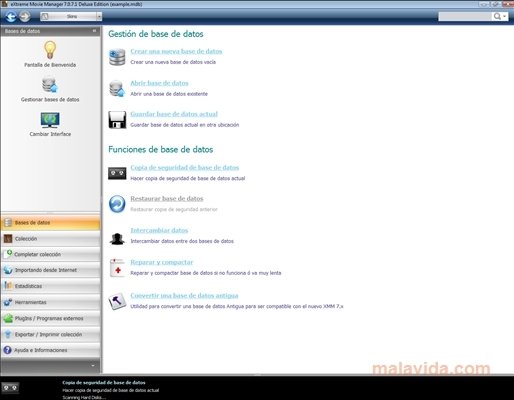Click the Funciones de base de datos heading
The height and width of the screenshot is (400, 514).
click(161, 149)
